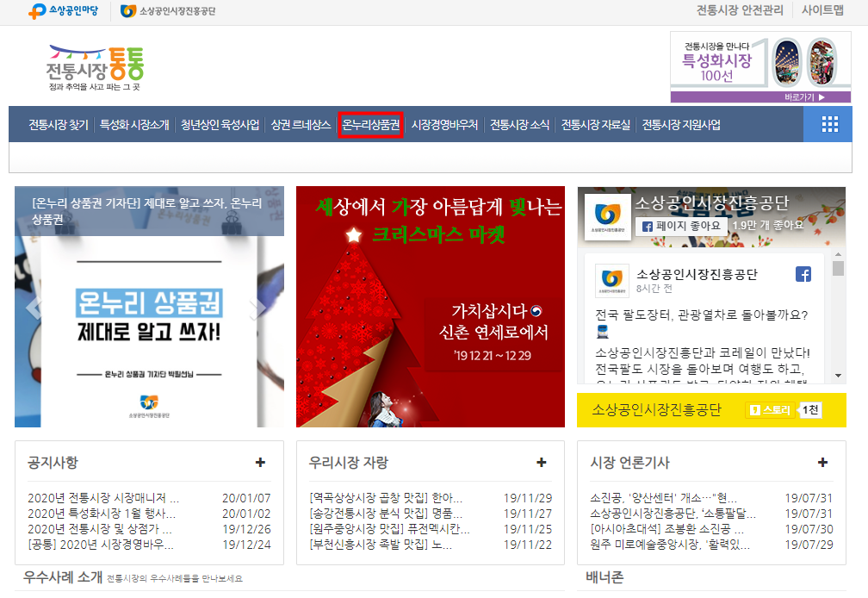Screen dimensions: 868x598
Task: Click the Facebook page profile logo
Action: tap(608, 216)
